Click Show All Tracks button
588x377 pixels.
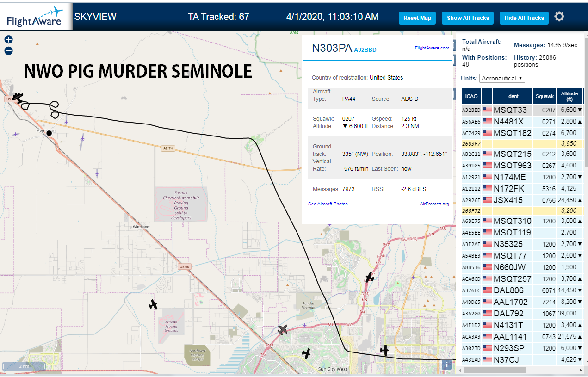[x=468, y=18]
